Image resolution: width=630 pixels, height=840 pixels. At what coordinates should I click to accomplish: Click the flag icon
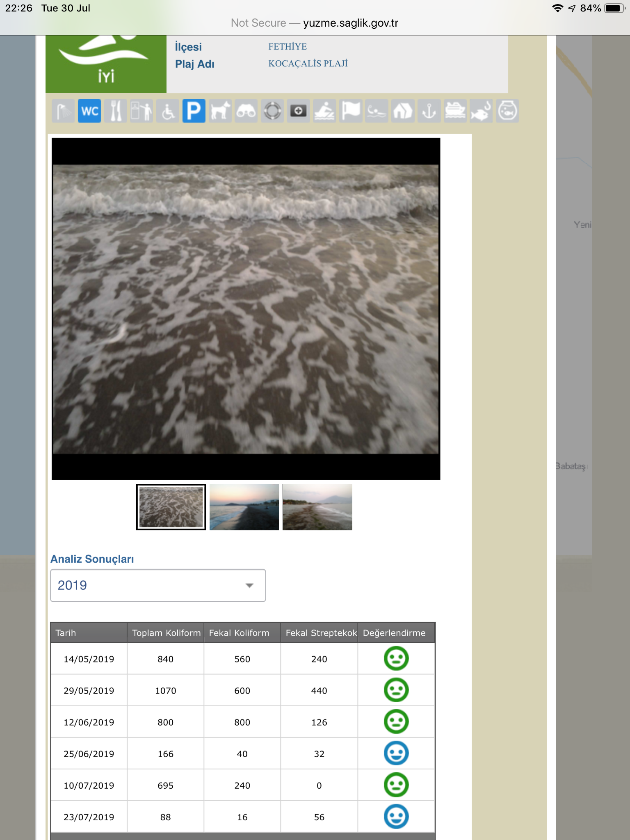pos(351,111)
